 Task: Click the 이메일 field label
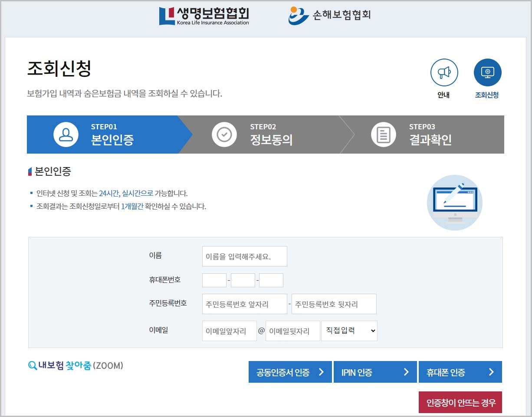(x=158, y=330)
